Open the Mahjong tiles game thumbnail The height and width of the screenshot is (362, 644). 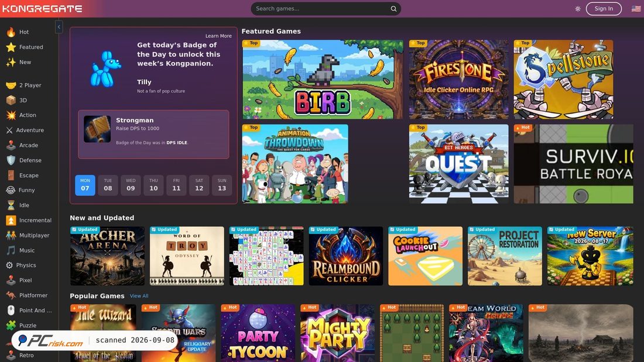pyautogui.click(x=266, y=256)
